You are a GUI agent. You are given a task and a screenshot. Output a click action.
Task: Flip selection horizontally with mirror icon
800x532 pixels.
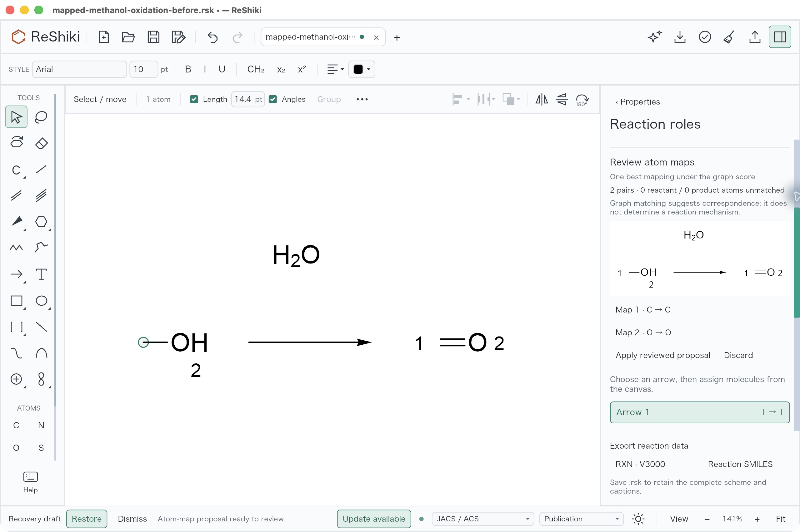click(542, 99)
